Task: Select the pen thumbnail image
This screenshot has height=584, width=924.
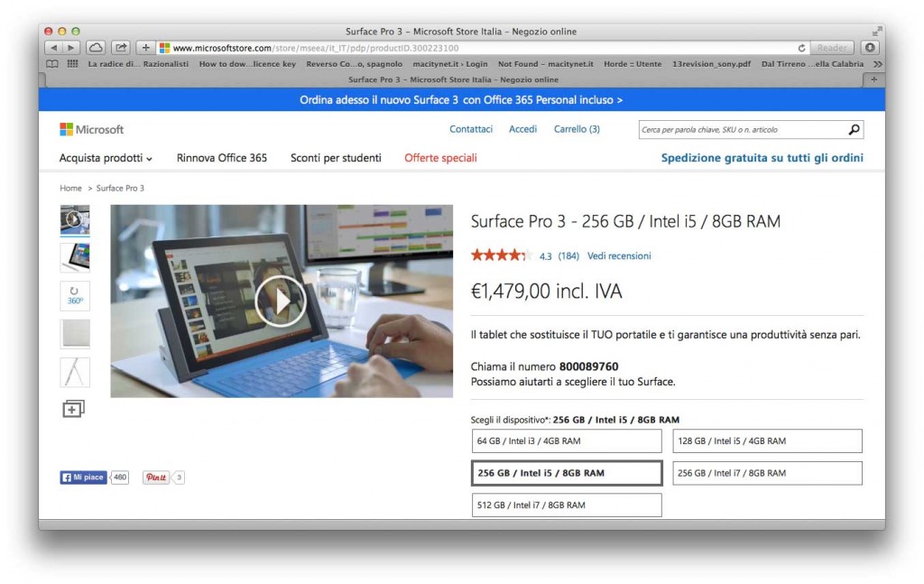Action: (x=75, y=373)
